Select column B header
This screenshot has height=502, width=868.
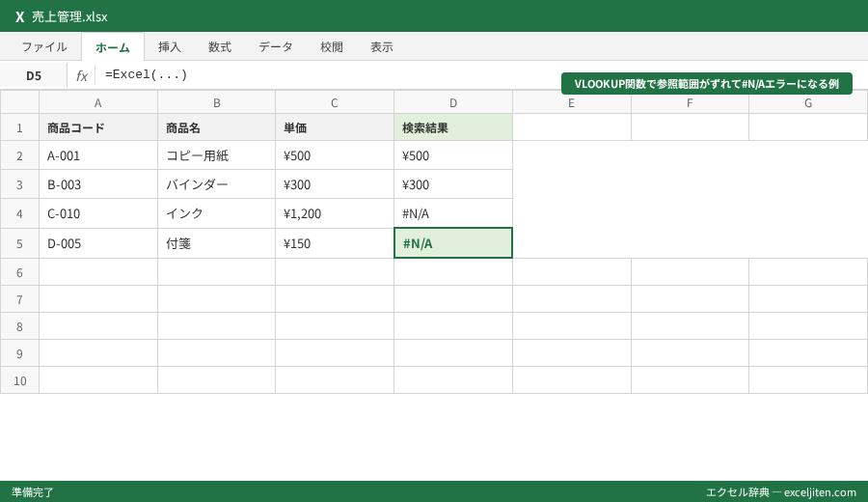(216, 102)
